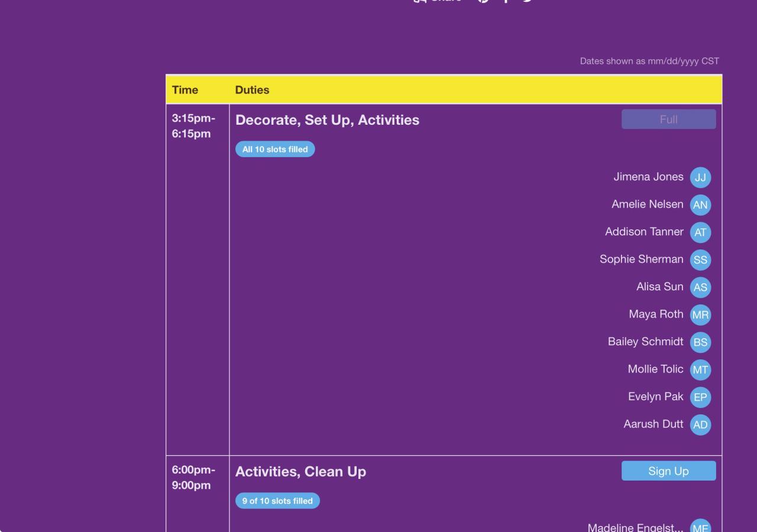
Task: Click the "9 of 10 slots filled" badge
Action: [277, 501]
